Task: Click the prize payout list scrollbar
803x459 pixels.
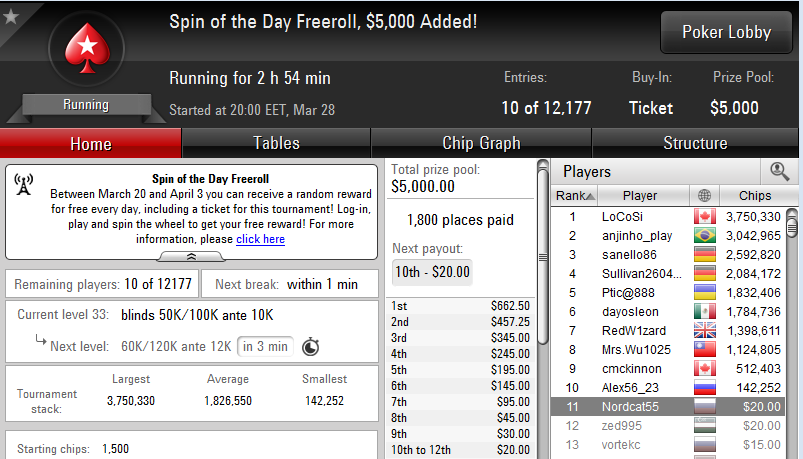Action: 543,256
